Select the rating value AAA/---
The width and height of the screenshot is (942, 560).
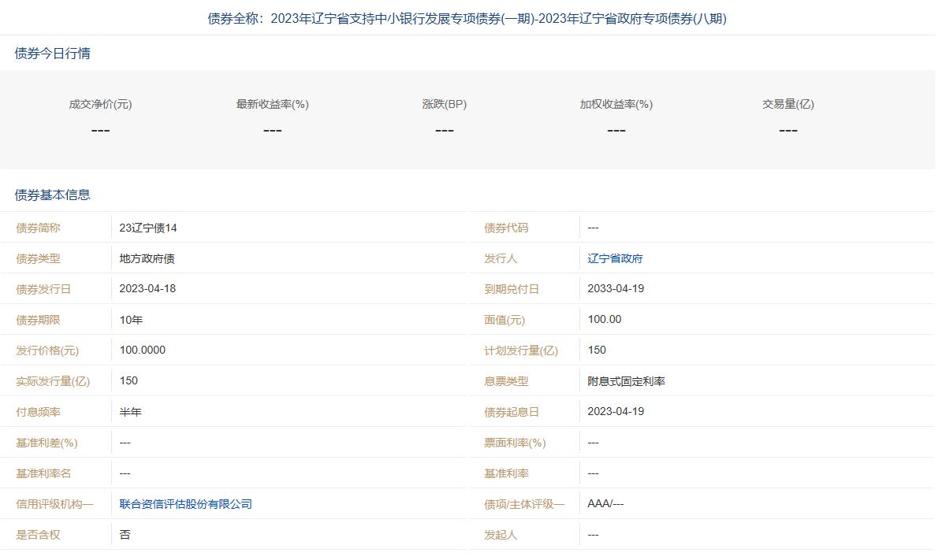click(605, 503)
